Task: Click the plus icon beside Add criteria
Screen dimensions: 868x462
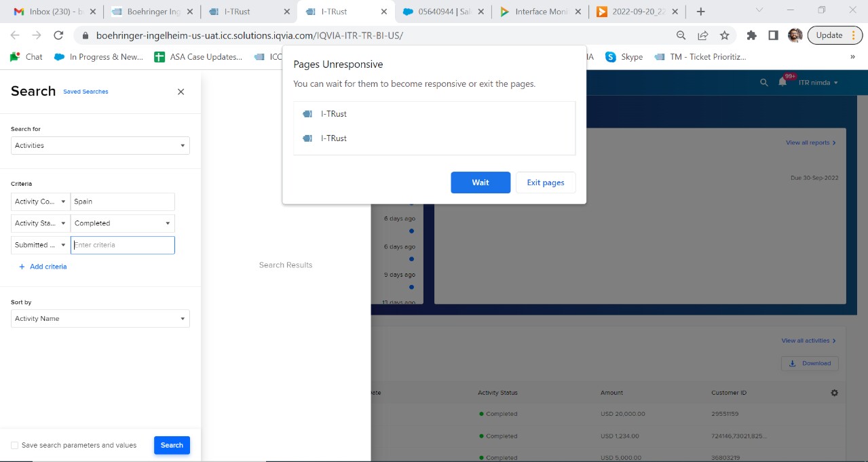Action: pos(22,267)
